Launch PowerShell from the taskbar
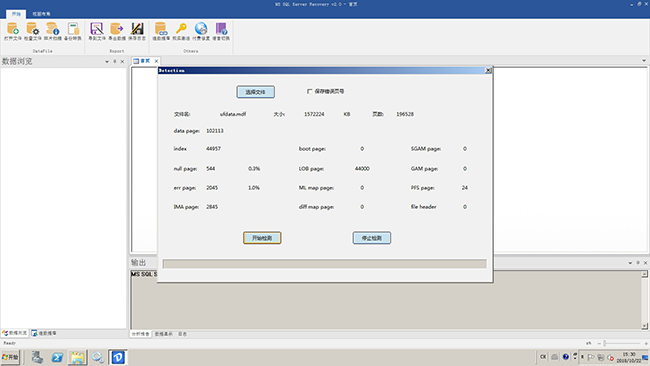 pos(57,357)
